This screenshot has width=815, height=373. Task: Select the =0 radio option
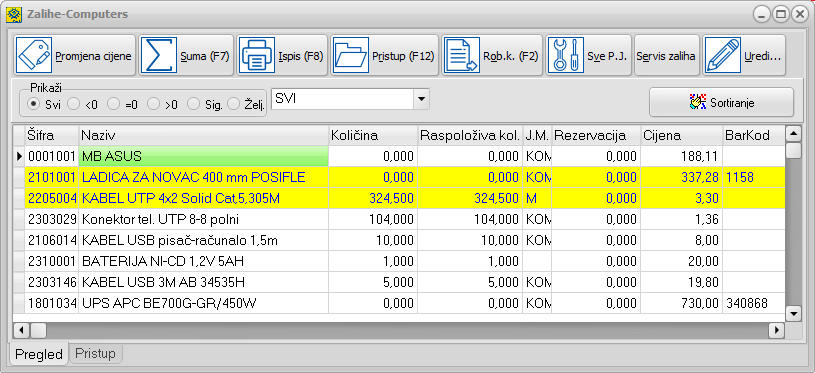(x=113, y=104)
